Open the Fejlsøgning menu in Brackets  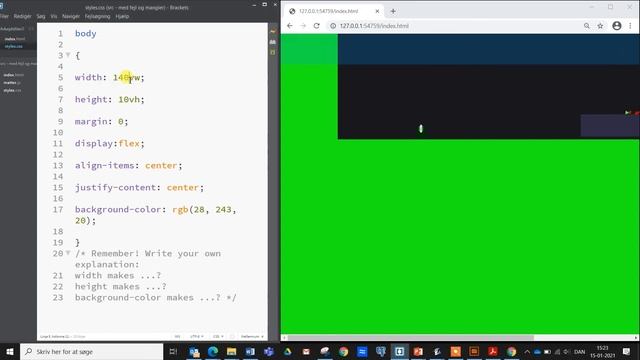98,16
